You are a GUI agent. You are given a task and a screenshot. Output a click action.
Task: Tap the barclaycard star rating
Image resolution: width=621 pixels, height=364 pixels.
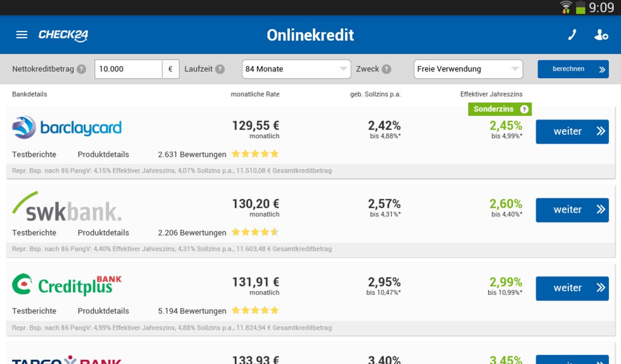click(x=255, y=154)
